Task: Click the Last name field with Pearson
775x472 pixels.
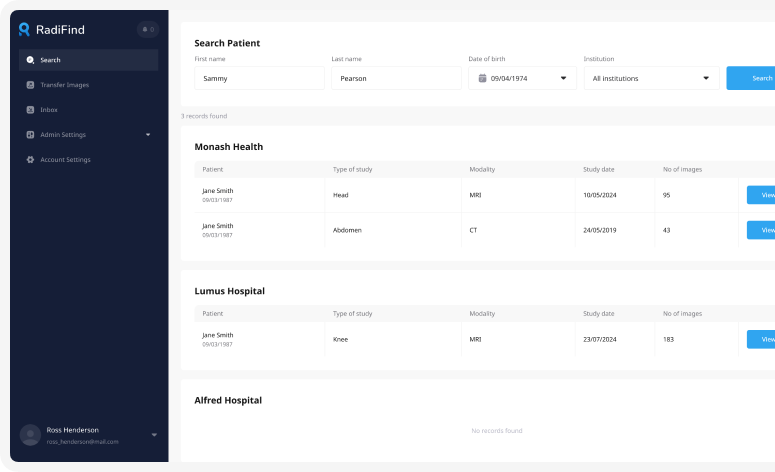Action: (396, 78)
